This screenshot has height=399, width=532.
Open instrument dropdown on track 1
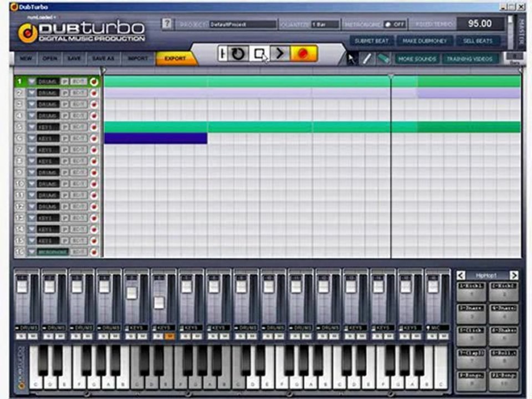pos(32,82)
